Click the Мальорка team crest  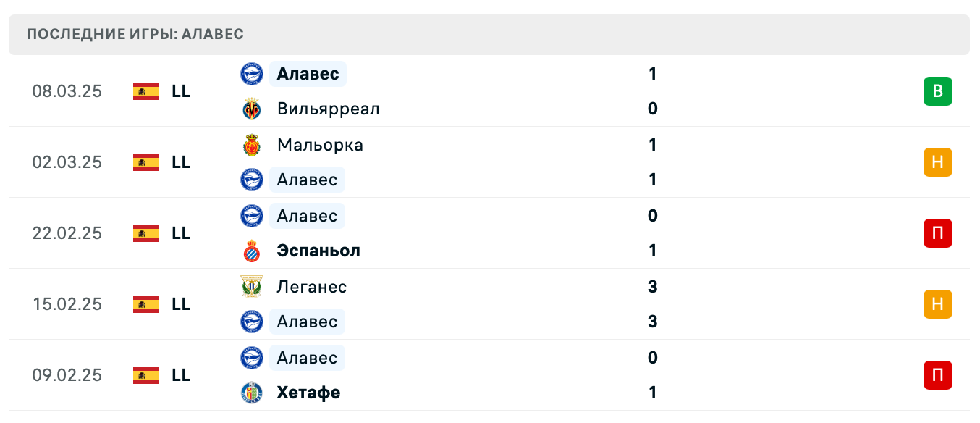point(251,145)
